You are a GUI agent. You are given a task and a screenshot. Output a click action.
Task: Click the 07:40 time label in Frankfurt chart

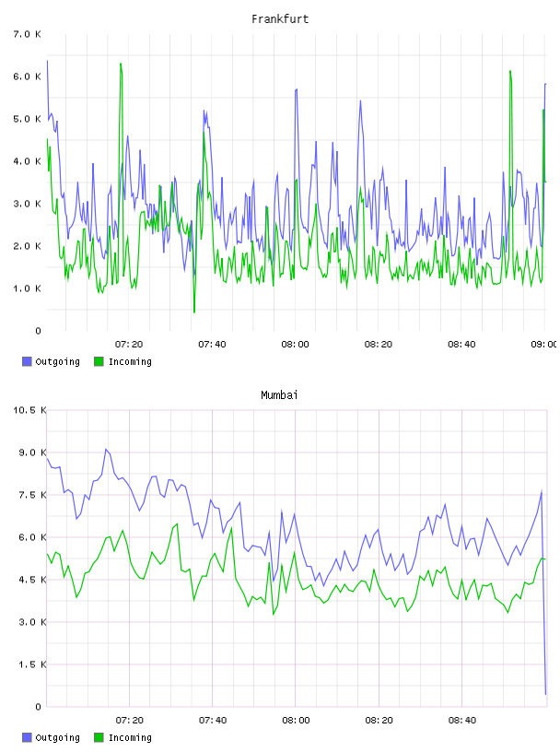click(212, 345)
